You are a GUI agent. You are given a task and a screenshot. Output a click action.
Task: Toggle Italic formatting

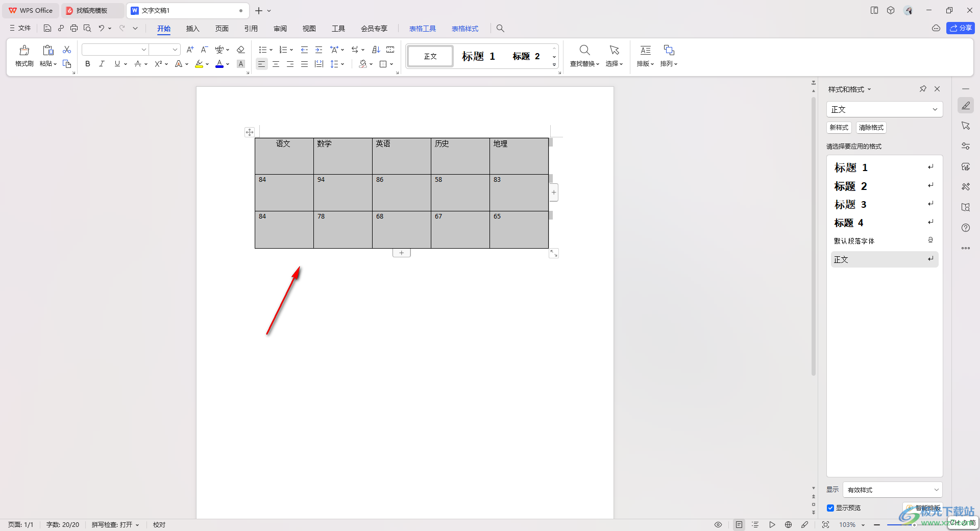pyautogui.click(x=102, y=64)
